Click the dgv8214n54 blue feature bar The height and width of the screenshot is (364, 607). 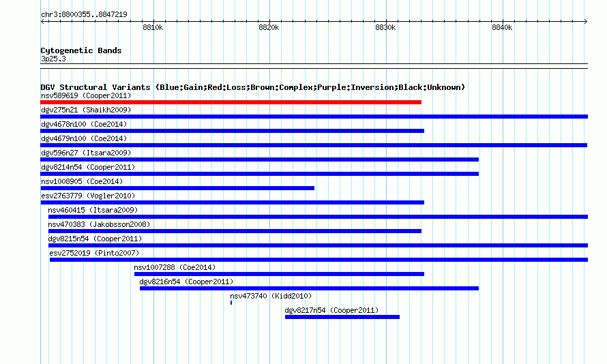260,174
